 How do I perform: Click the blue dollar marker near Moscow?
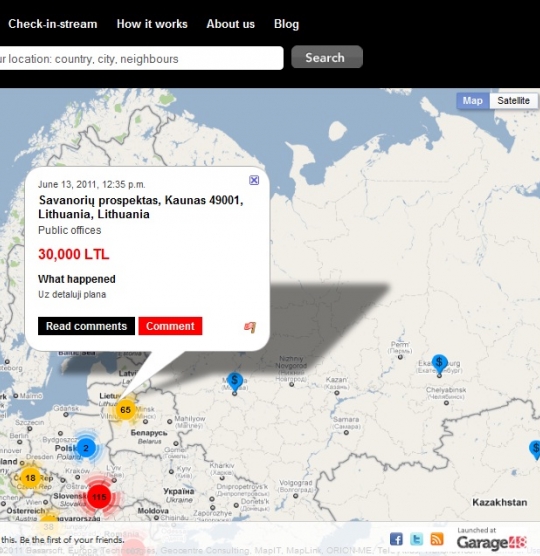(x=234, y=382)
